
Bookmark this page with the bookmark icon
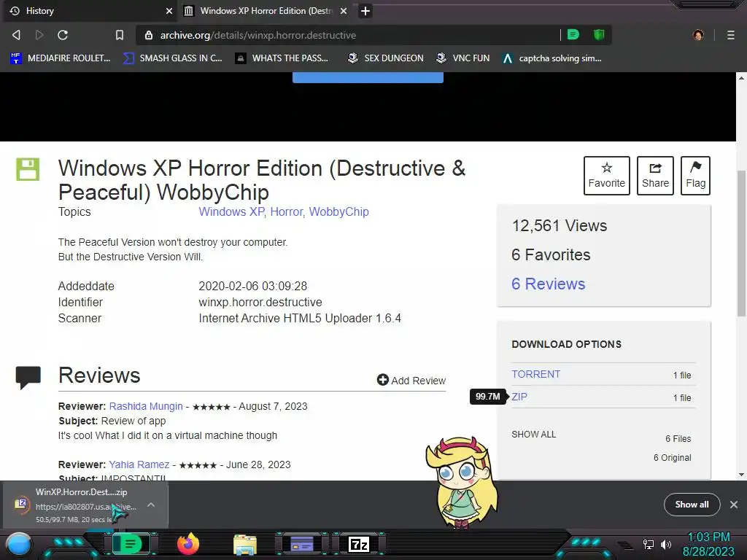(x=120, y=35)
